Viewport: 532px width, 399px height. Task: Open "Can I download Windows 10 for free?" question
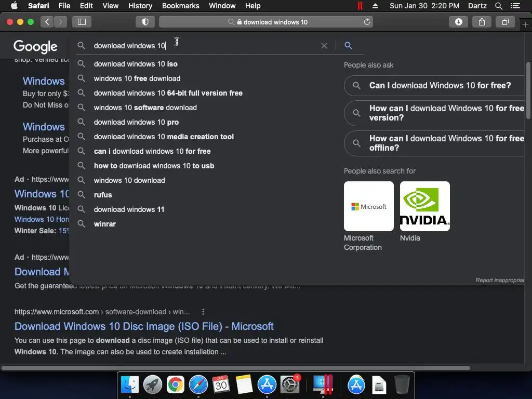[x=434, y=86]
